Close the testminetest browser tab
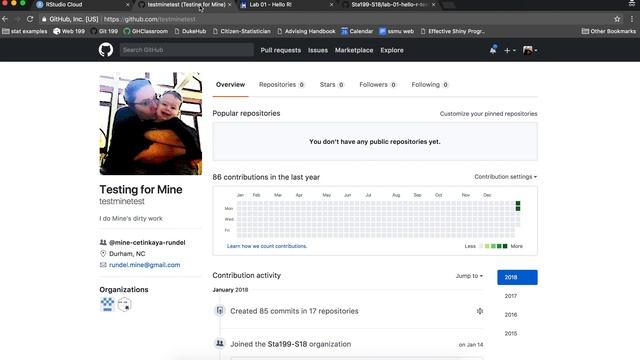Image resolution: width=640 pixels, height=360 pixels. (229, 4)
